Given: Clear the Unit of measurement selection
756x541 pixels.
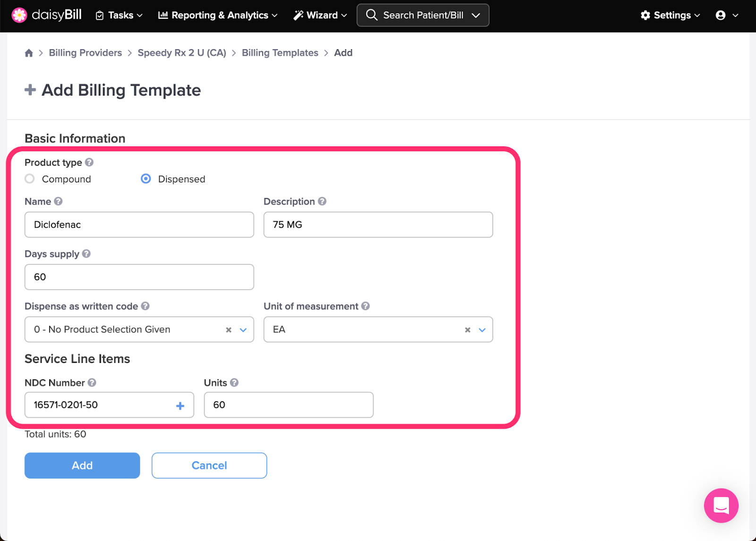Looking at the screenshot, I should point(468,330).
